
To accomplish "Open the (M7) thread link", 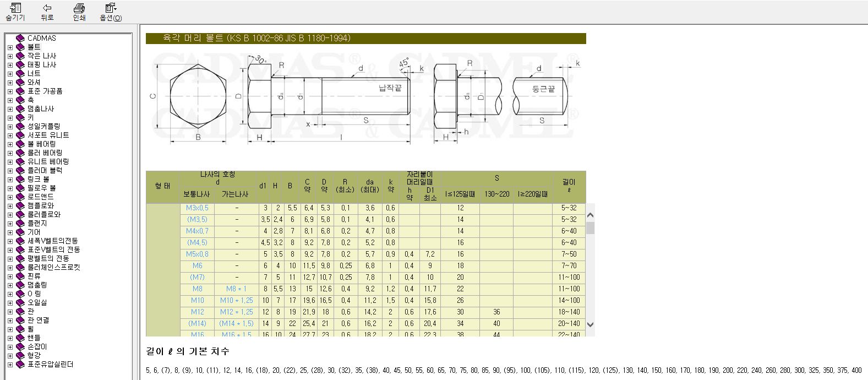I will (x=197, y=278).
